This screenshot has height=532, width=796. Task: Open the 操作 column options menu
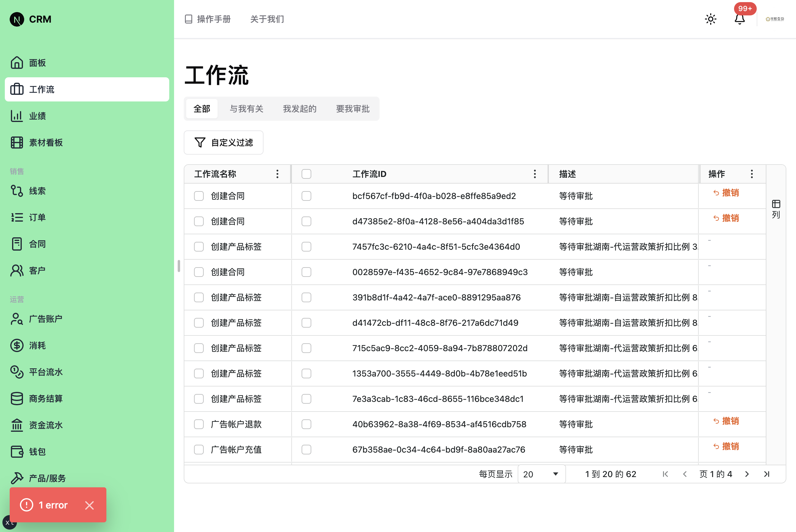tap(752, 174)
